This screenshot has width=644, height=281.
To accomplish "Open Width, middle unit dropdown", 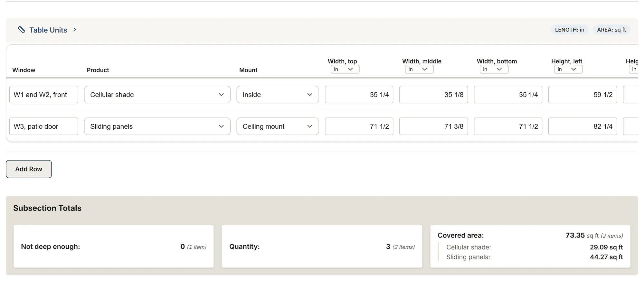I will [419, 69].
